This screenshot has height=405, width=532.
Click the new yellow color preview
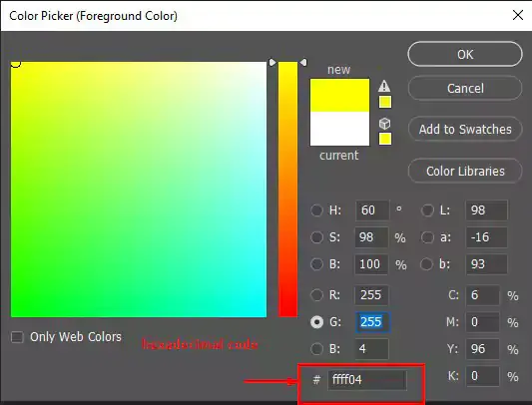pos(339,96)
